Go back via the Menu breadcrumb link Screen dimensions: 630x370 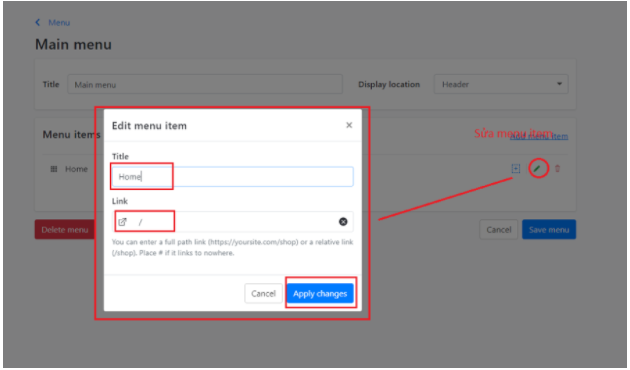pos(59,23)
